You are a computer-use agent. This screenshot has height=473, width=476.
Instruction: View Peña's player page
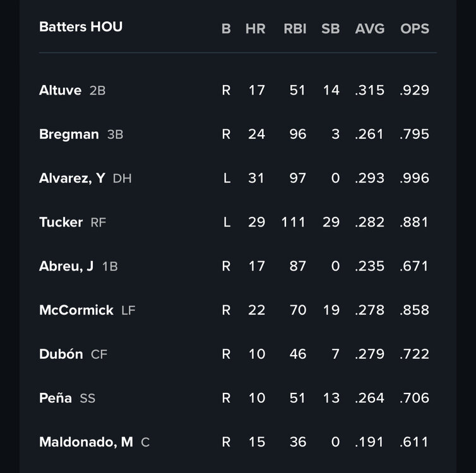56,398
